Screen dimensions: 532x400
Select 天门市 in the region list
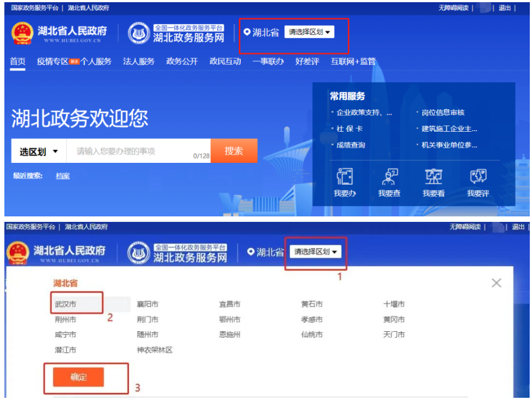[x=394, y=334]
